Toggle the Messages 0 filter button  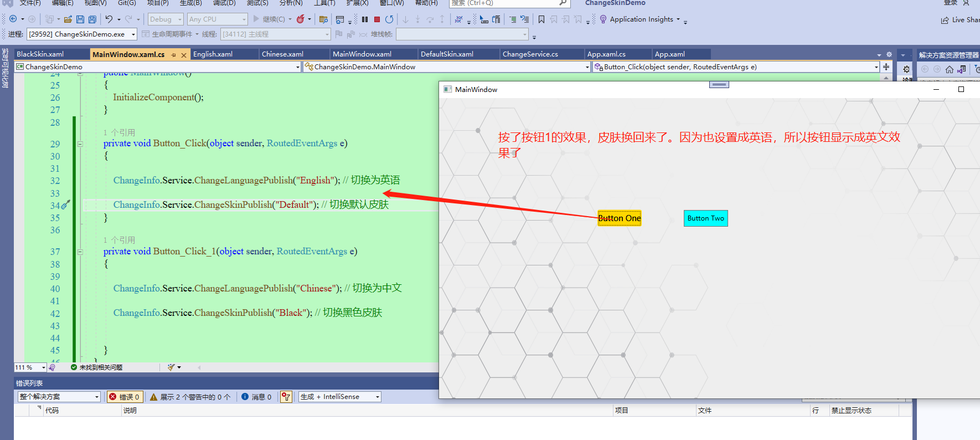tap(256, 397)
